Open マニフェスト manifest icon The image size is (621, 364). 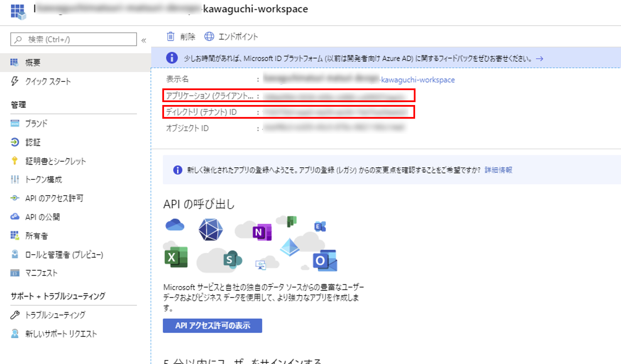[15, 273]
